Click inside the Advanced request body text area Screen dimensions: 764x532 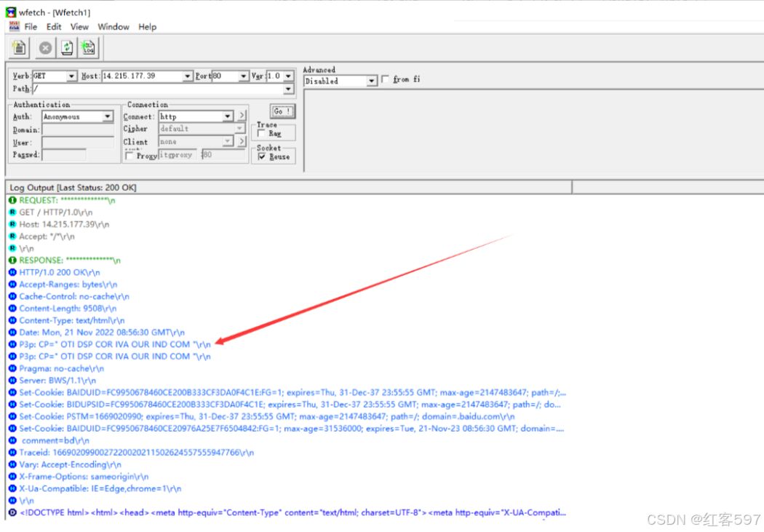[x=533, y=130]
